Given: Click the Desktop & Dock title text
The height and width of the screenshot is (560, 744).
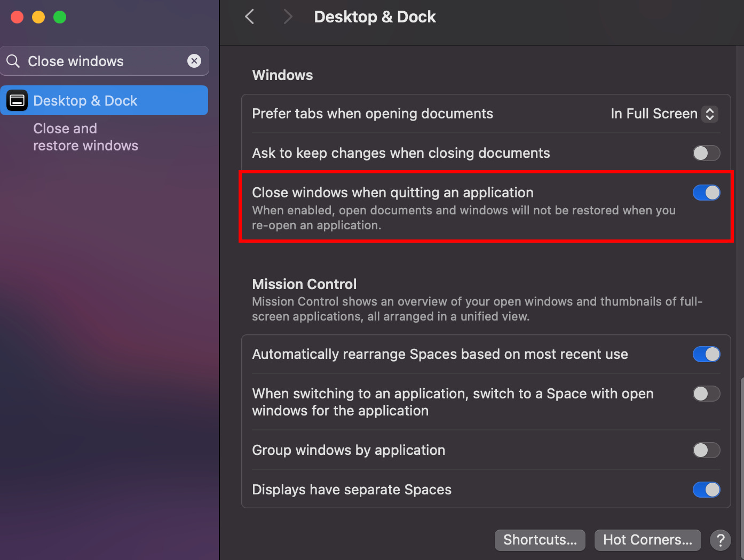Looking at the screenshot, I should [375, 17].
